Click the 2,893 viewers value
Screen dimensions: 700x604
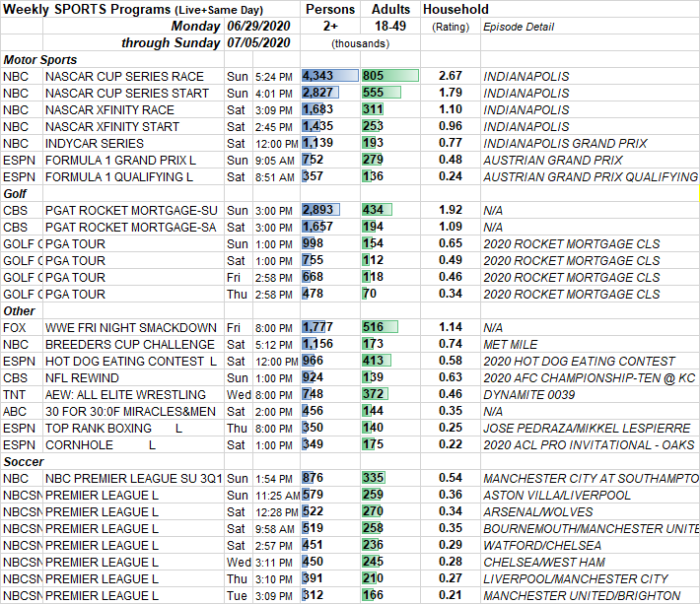[x=317, y=210]
